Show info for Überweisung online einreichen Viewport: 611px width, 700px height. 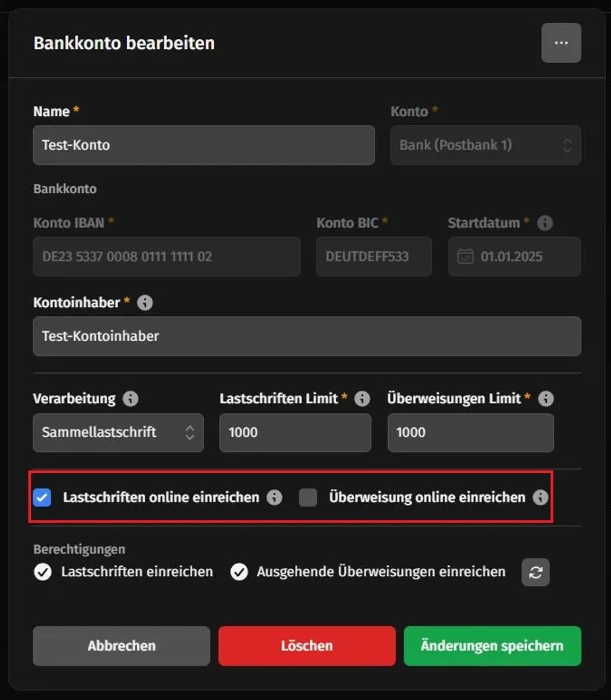pos(540,497)
